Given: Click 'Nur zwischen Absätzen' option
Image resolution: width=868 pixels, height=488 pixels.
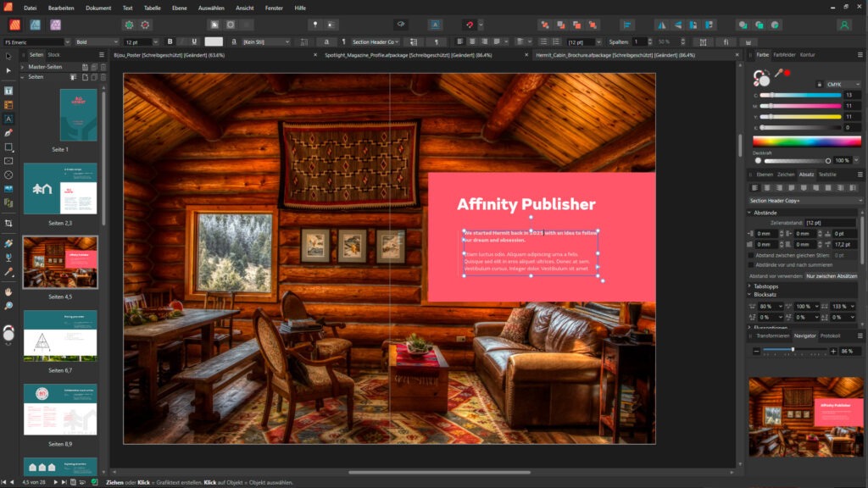Looking at the screenshot, I should tap(831, 276).
